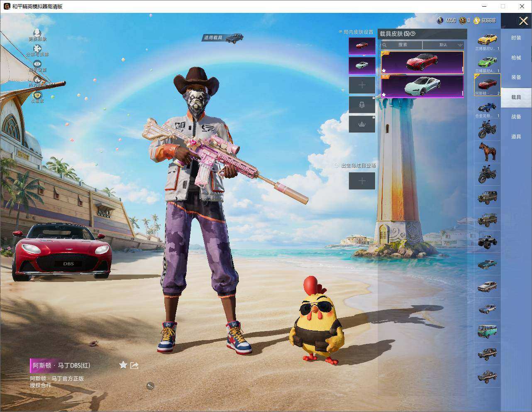Click the white car slot under 局内皮肤设置
Image resolution: width=532 pixels, height=412 pixels.
pos(362,65)
